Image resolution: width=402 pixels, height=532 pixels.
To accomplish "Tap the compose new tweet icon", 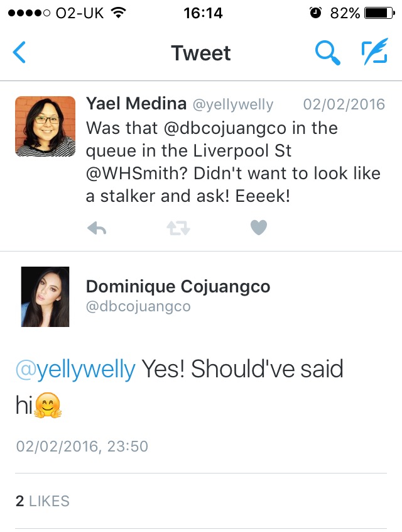I will click(376, 53).
